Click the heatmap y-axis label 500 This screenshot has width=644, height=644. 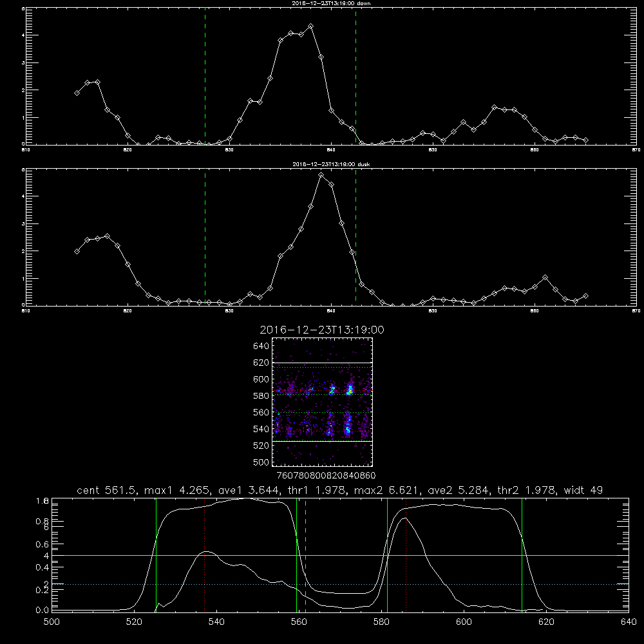pos(261,462)
